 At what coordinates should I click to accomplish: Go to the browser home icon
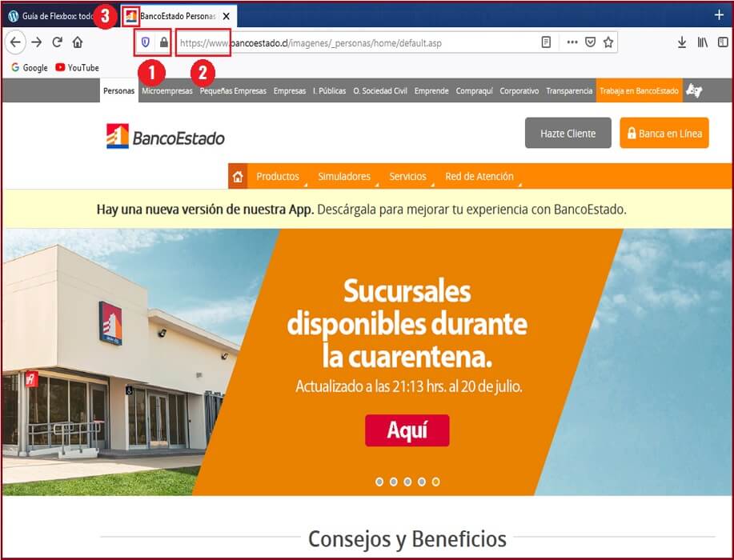tap(78, 42)
